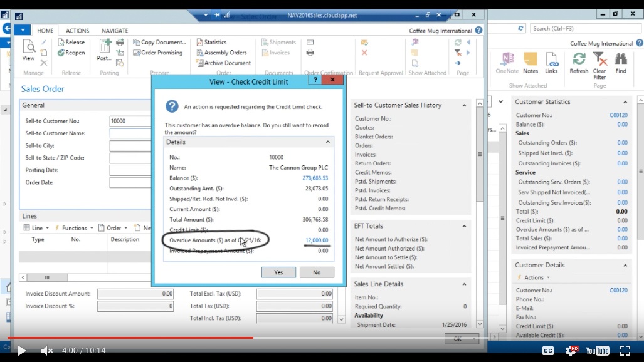The height and width of the screenshot is (362, 644).
Task: Toggle closed captions CC button
Action: (548, 351)
